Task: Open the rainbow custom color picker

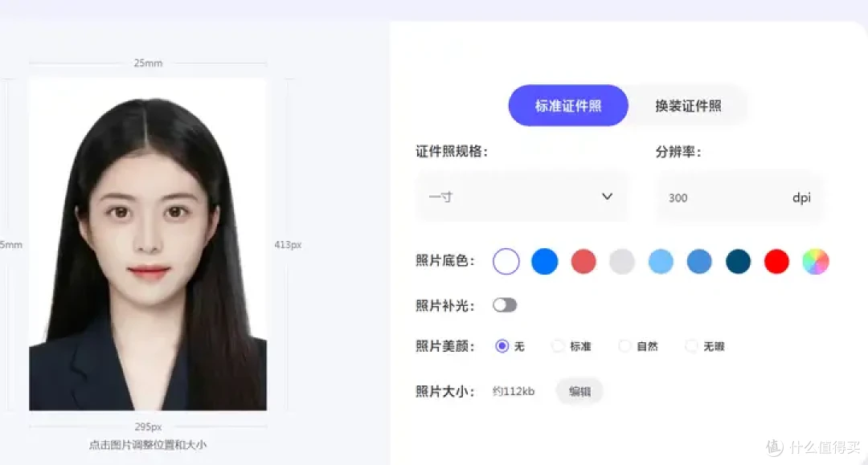Action: [816, 262]
